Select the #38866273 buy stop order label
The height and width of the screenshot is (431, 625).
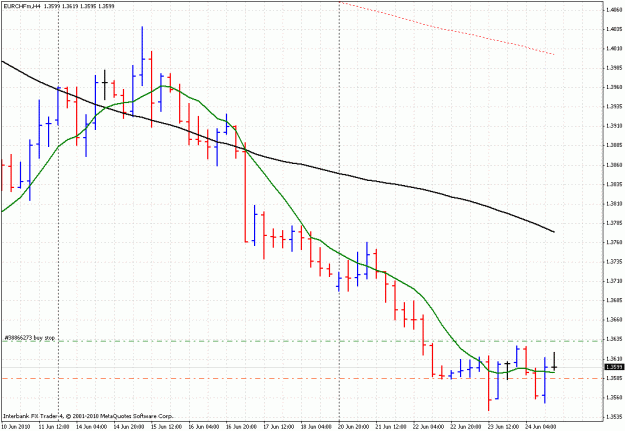pos(29,338)
